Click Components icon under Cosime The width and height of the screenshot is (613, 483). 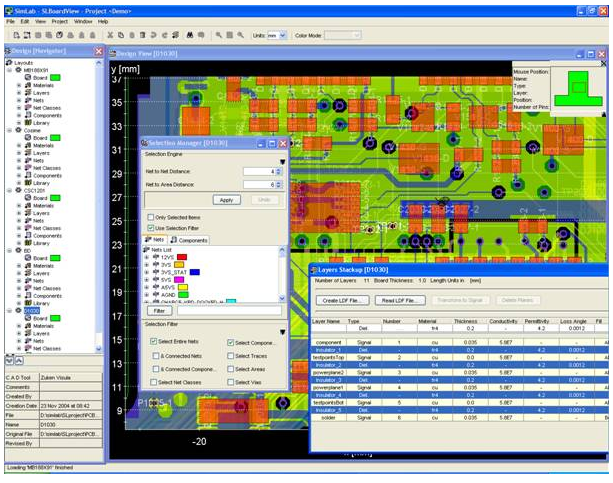click(x=28, y=175)
